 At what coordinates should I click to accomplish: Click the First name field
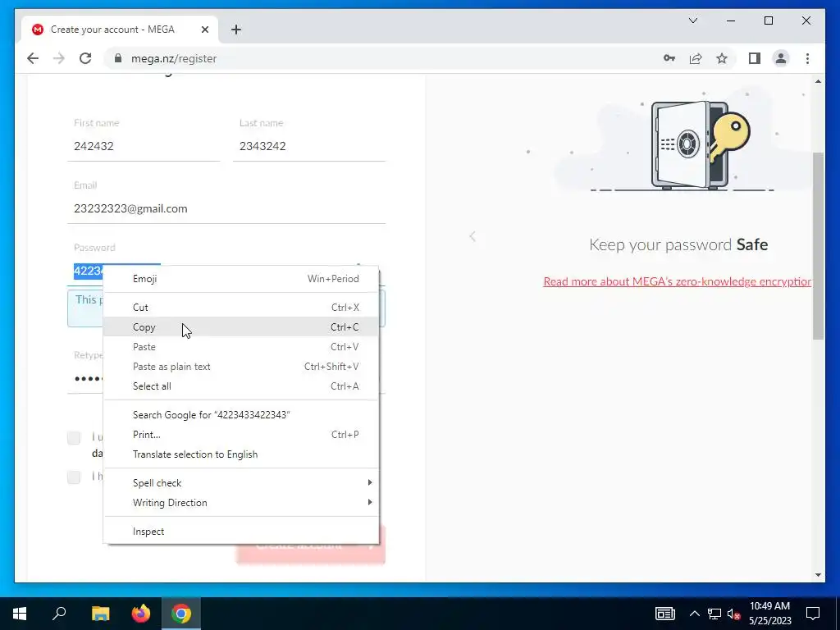click(x=144, y=146)
